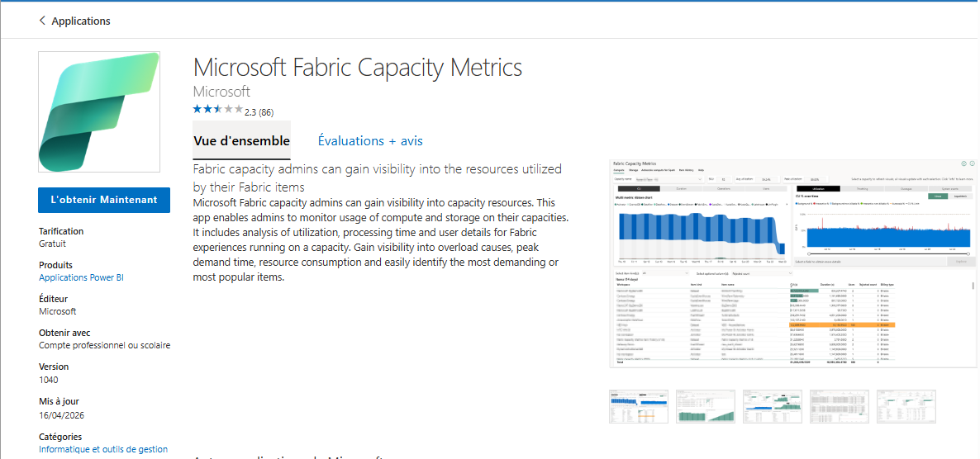Click Compte professionnel ou scolaire text
The image size is (980, 459).
[104, 345]
